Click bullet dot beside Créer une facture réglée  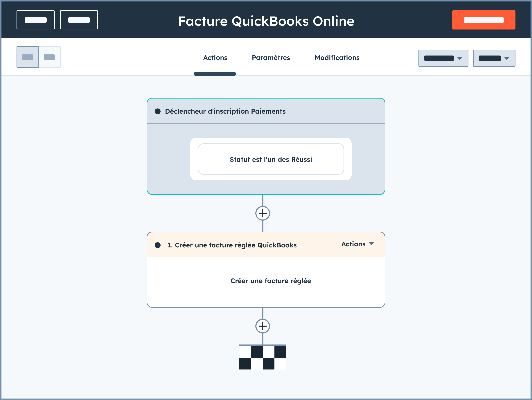tap(158, 245)
